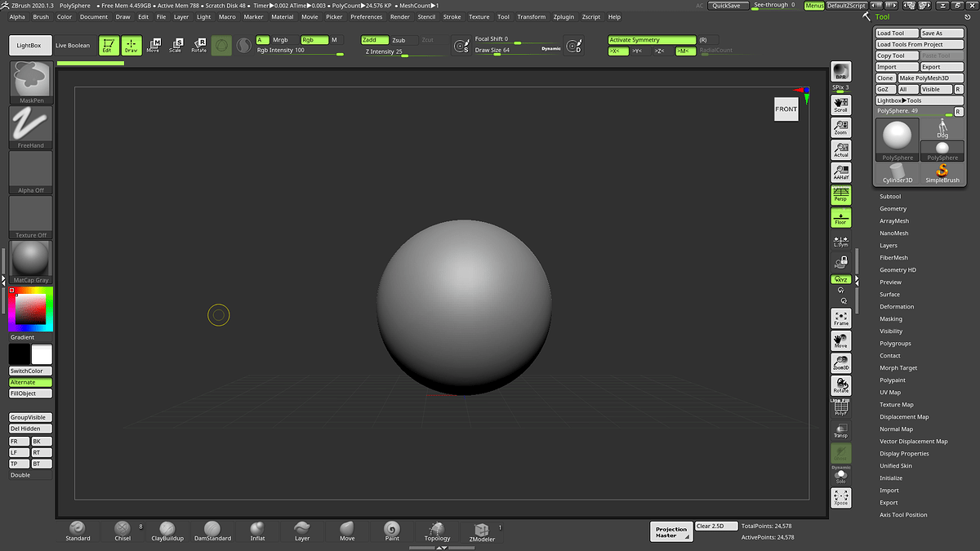The height and width of the screenshot is (551, 980).
Task: Click the LightBox button
Action: pos(30,46)
